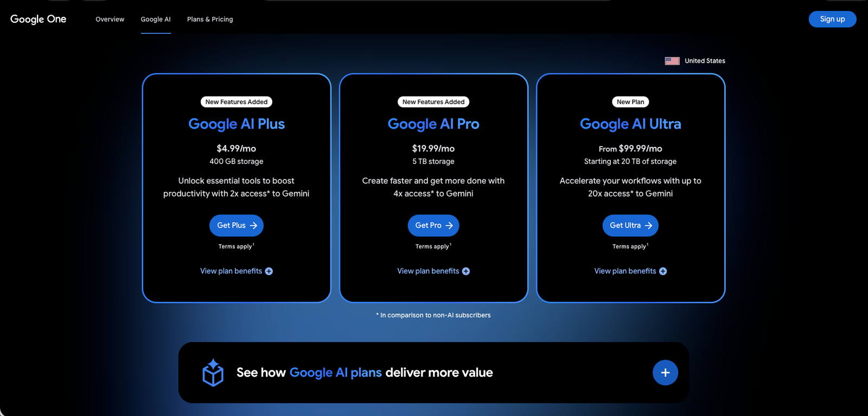Click the Sign up button
This screenshot has width=868, height=416.
[832, 19]
